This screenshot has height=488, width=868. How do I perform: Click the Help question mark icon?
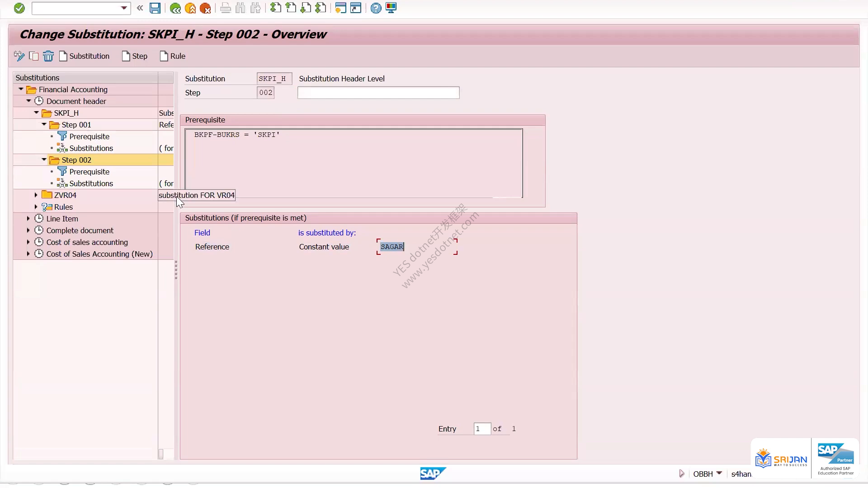pyautogui.click(x=376, y=8)
